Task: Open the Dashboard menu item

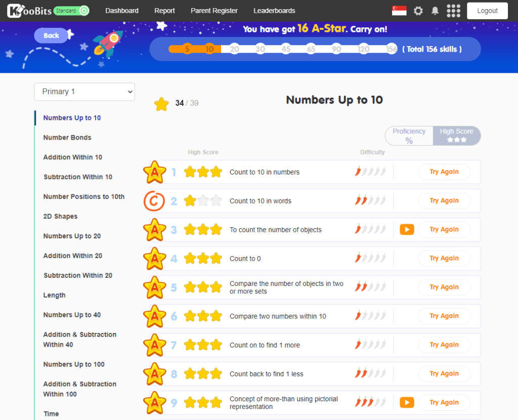Action: click(122, 11)
